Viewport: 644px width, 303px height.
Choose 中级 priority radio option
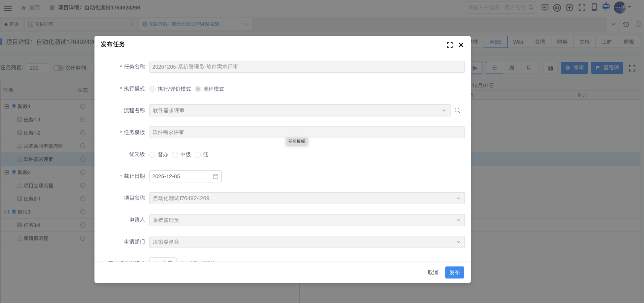[175, 155]
